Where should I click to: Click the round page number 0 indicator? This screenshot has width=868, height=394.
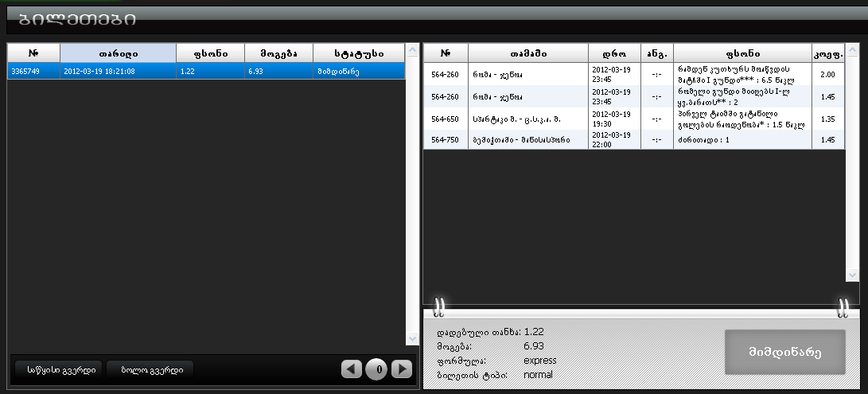(376, 369)
